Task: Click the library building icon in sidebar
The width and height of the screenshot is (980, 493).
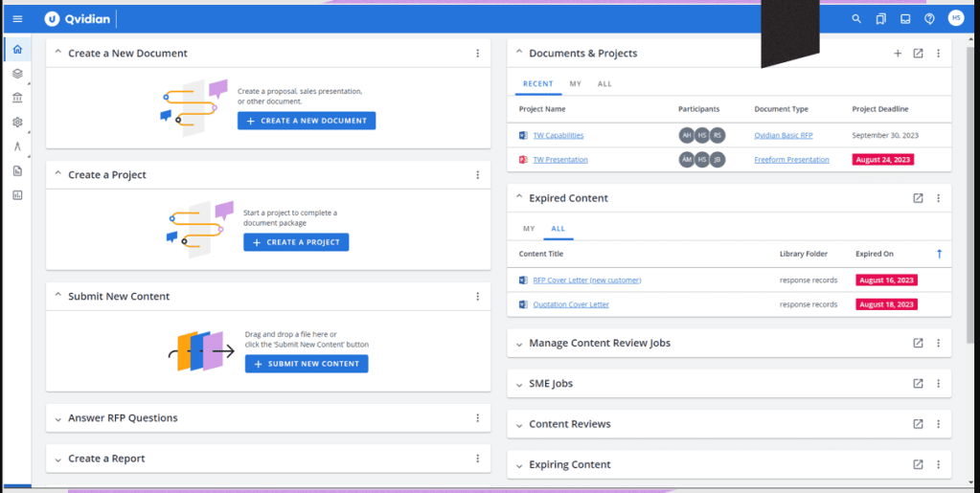Action: pos(17,98)
